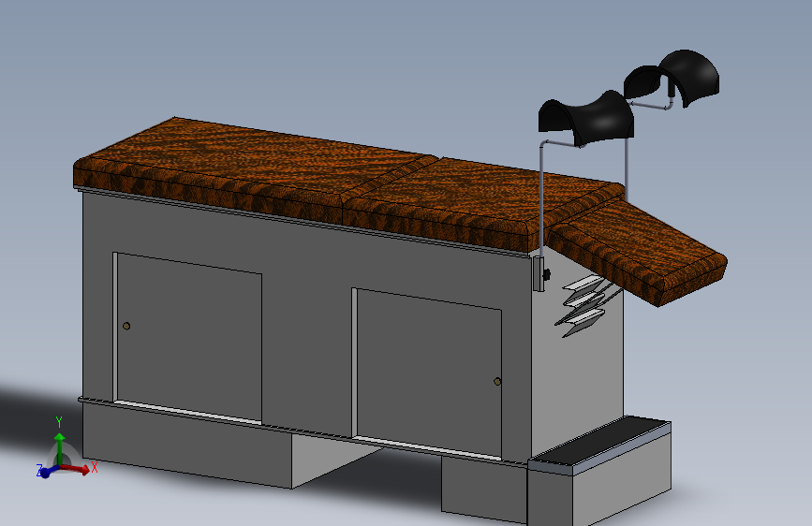The width and height of the screenshot is (812, 526).
Task: Select the right base block under cabinet
Action: pos(484,489)
